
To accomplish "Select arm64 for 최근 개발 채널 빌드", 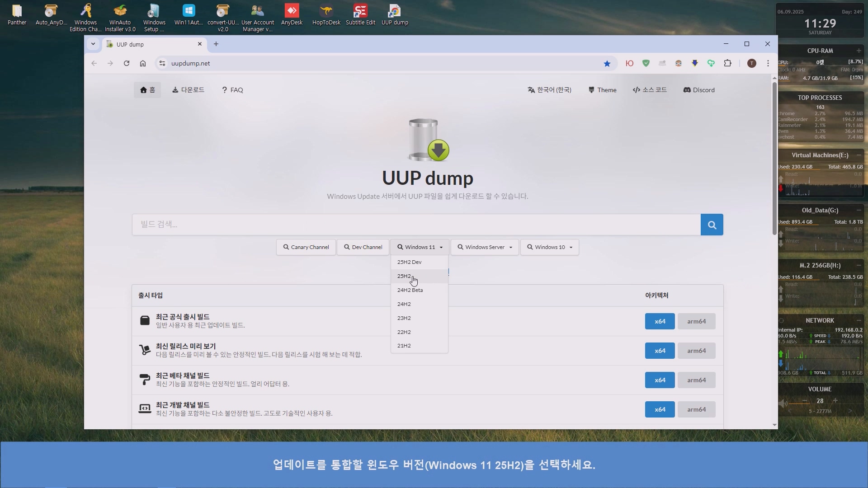I will point(697,409).
